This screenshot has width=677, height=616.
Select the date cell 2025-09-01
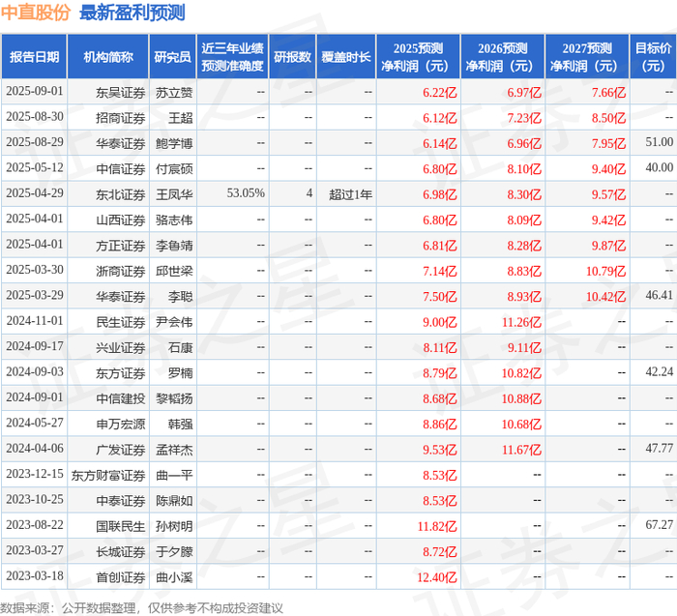coord(35,92)
